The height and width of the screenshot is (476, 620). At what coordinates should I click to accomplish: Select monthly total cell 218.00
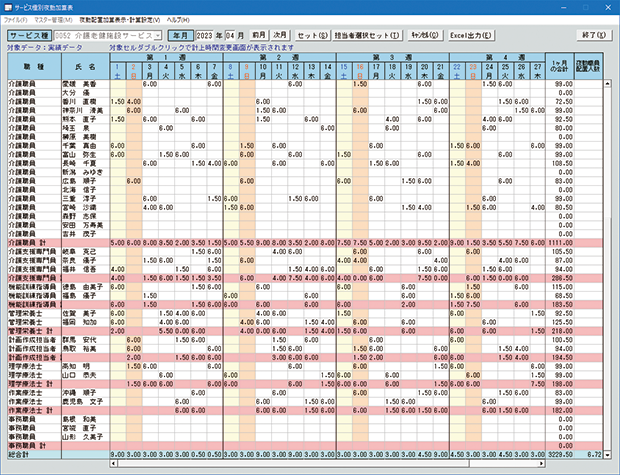560,331
